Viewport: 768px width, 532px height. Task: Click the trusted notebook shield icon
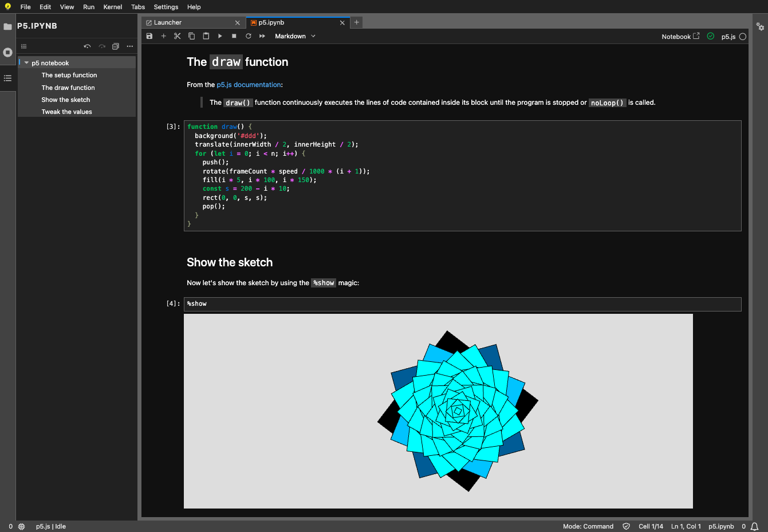[626, 526]
